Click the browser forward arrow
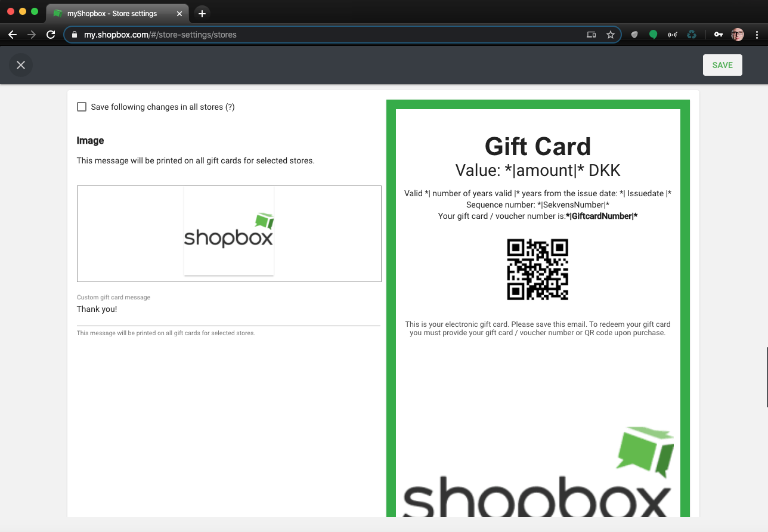 pyautogui.click(x=32, y=35)
